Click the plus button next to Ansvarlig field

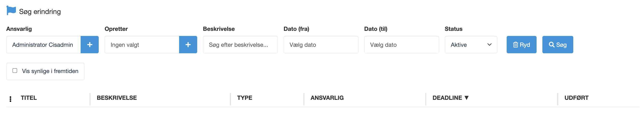click(90, 45)
